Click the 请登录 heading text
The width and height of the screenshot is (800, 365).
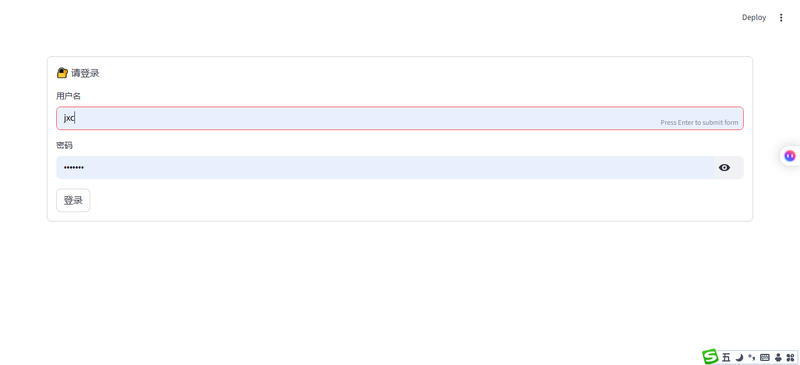pyautogui.click(x=85, y=73)
